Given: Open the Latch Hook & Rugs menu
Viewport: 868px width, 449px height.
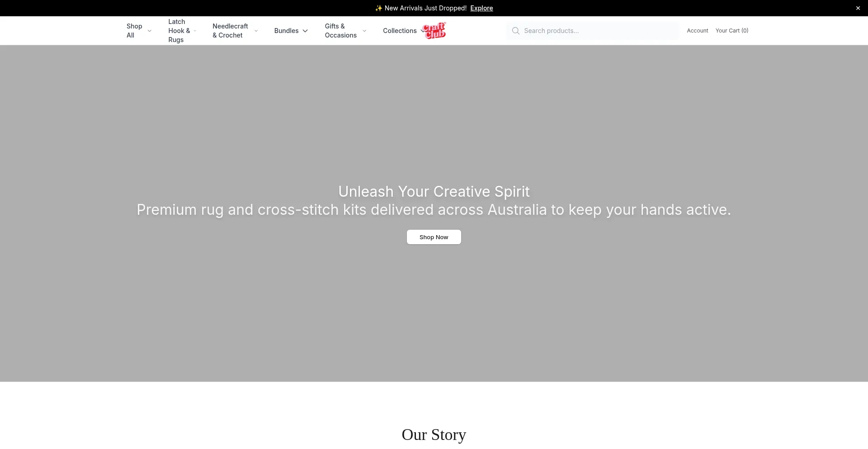Looking at the screenshot, I should point(179,31).
